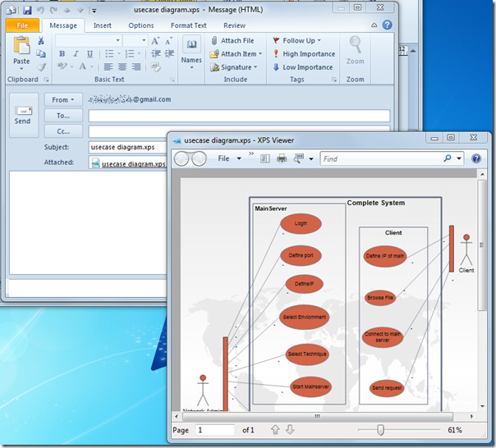Open the From account dropdown
The width and height of the screenshot is (496, 448).
63,100
